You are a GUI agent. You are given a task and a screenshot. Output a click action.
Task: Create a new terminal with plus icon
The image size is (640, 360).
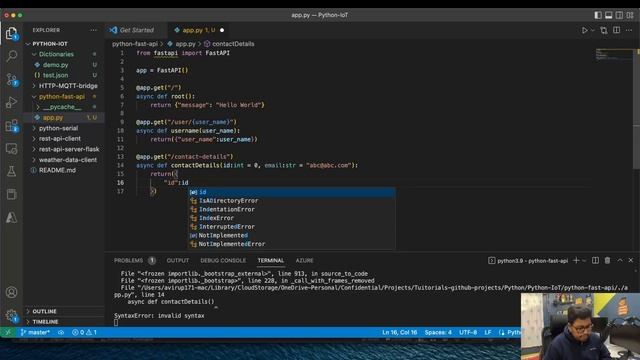click(576, 260)
